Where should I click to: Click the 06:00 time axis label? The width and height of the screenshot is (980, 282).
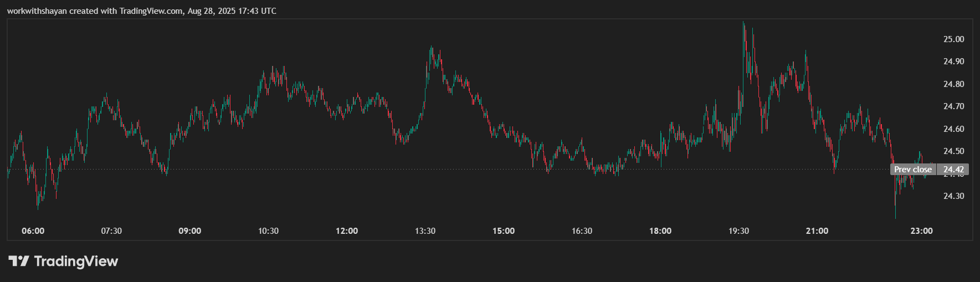click(33, 231)
